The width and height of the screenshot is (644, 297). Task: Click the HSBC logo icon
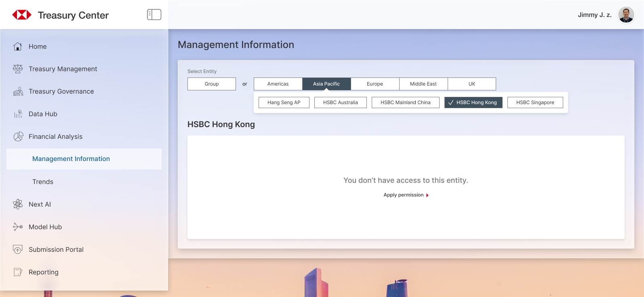[x=22, y=15]
